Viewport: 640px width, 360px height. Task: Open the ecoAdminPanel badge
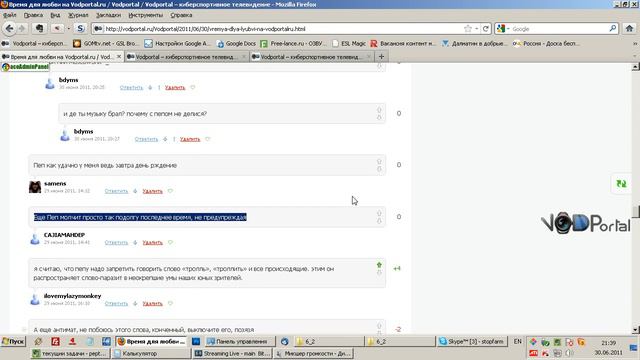point(25,67)
